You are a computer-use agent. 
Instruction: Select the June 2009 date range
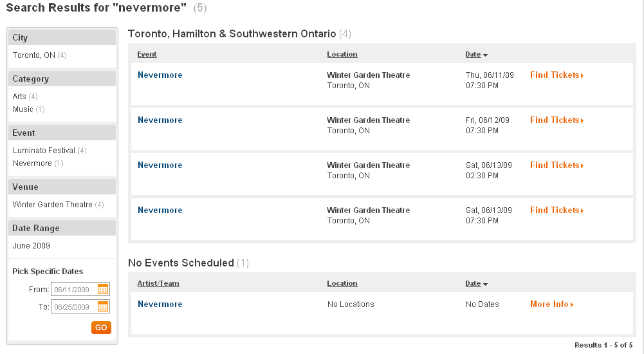coord(32,246)
